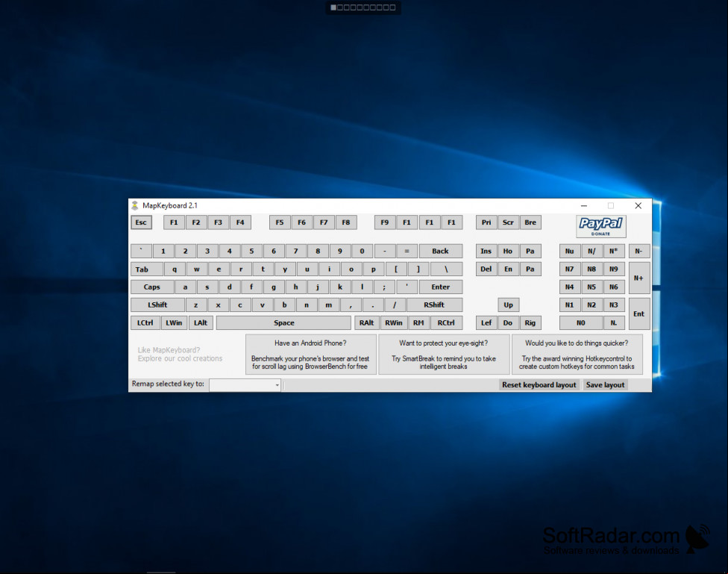Select the LAlt key
Screen dimensions: 728x574
tap(201, 322)
